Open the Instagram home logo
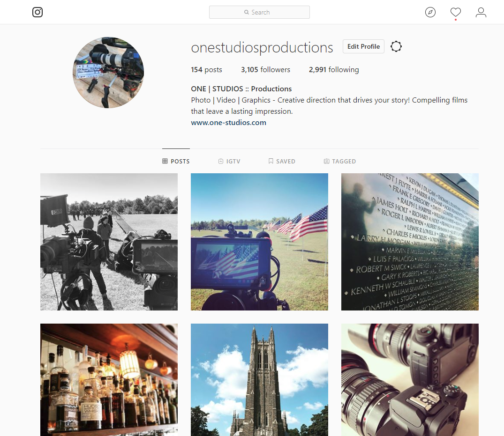 tap(38, 12)
